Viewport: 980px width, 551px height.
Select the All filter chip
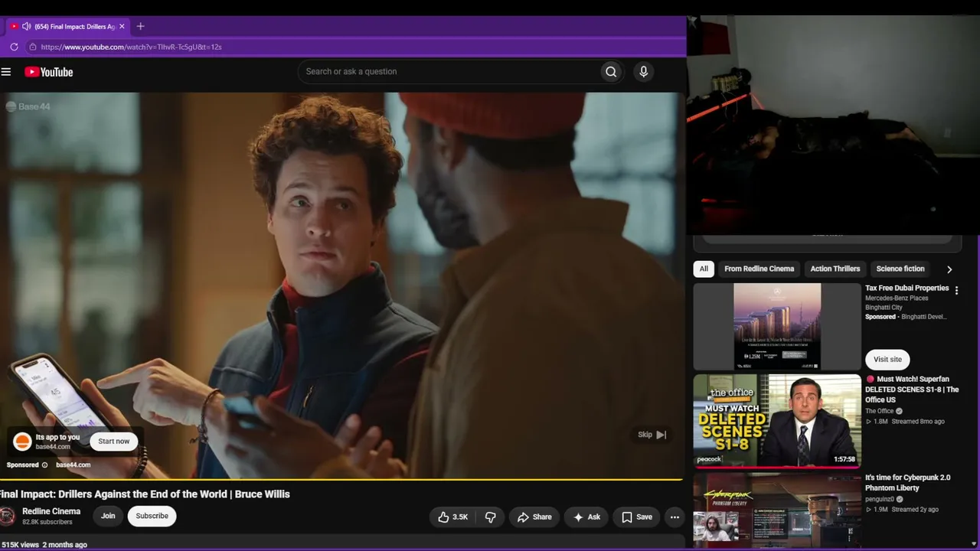pyautogui.click(x=704, y=269)
